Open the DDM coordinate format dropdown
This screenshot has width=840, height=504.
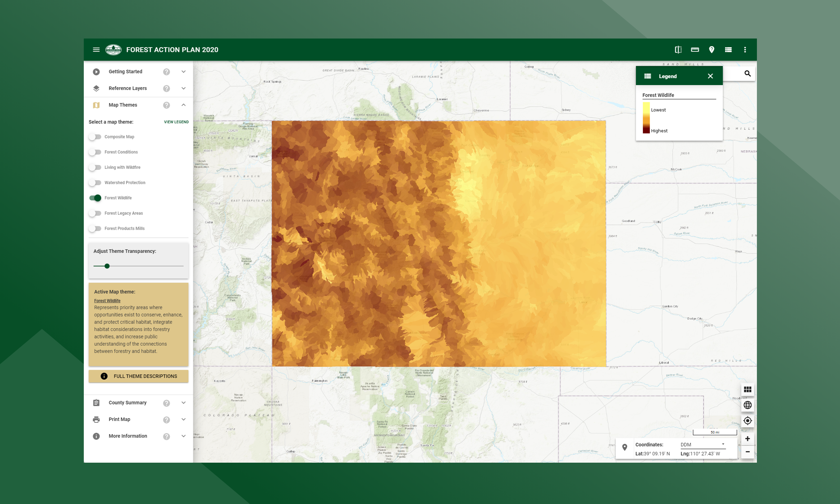coord(703,444)
